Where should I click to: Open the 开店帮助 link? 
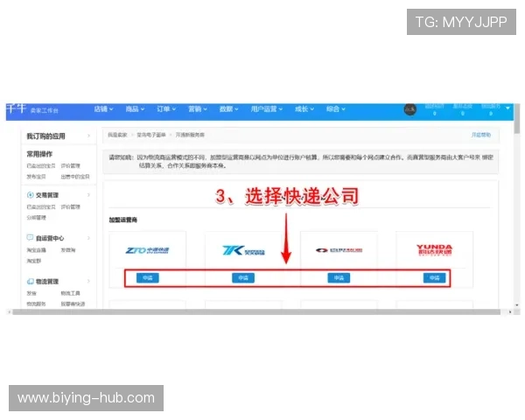(480, 135)
